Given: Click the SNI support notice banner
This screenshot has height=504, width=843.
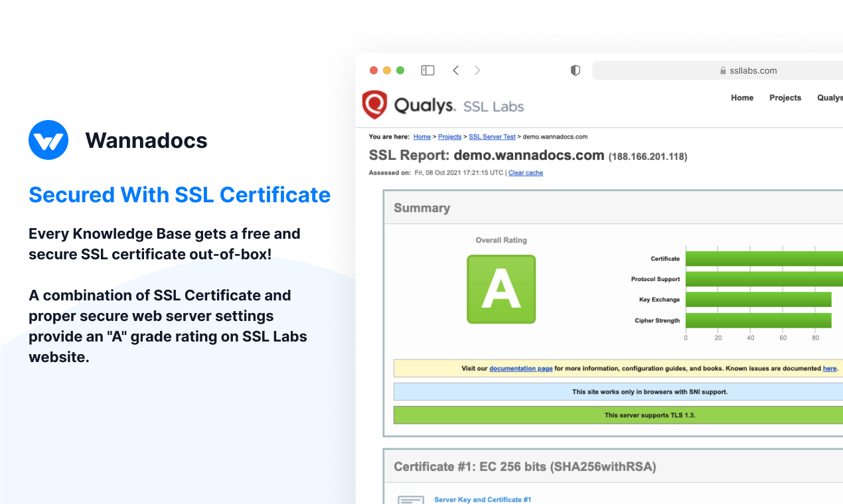Looking at the screenshot, I should click(x=618, y=392).
